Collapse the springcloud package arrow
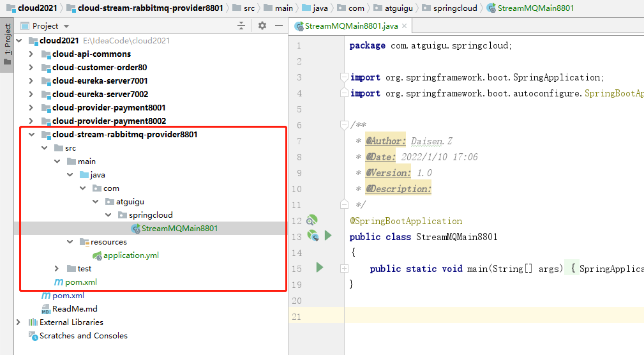This screenshot has width=644, height=355. click(x=108, y=215)
